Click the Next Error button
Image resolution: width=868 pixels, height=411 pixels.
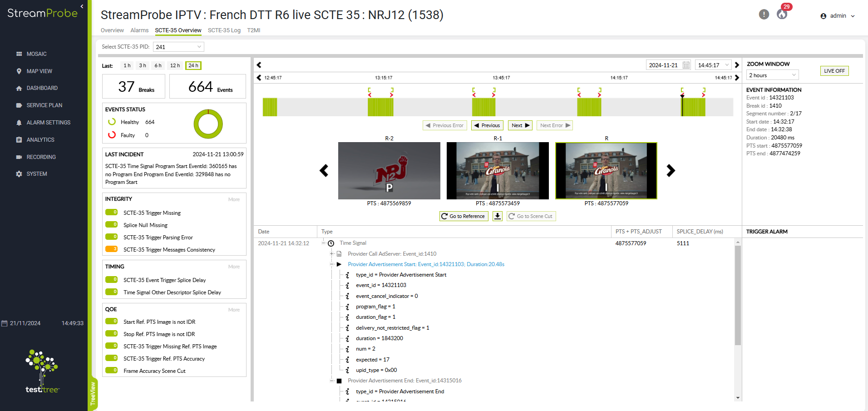pos(555,125)
